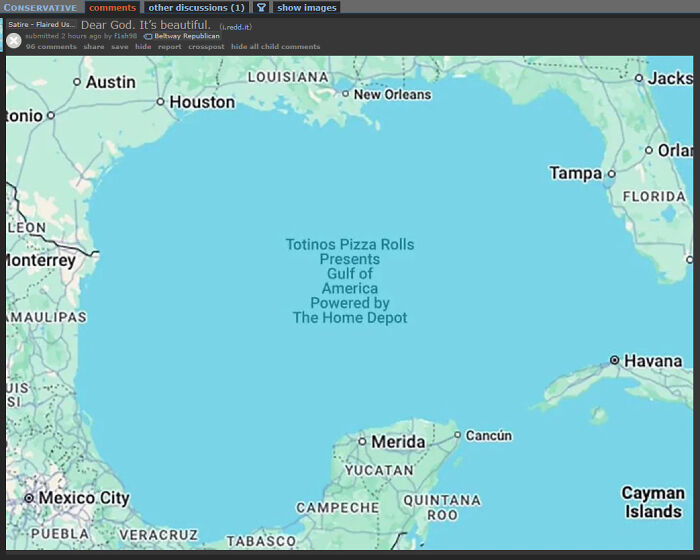
Task: Open the other discussions (1) tab
Action: point(196,7)
